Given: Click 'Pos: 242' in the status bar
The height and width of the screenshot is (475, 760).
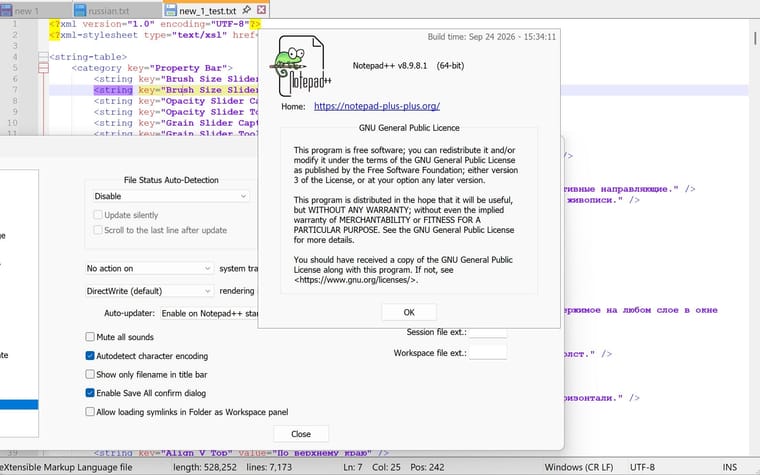Looking at the screenshot, I should (x=427, y=467).
